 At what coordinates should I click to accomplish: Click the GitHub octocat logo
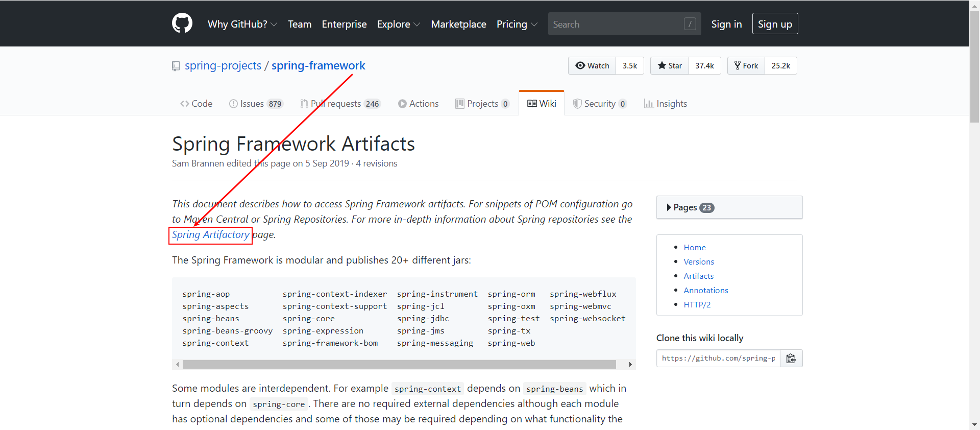pyautogui.click(x=182, y=23)
